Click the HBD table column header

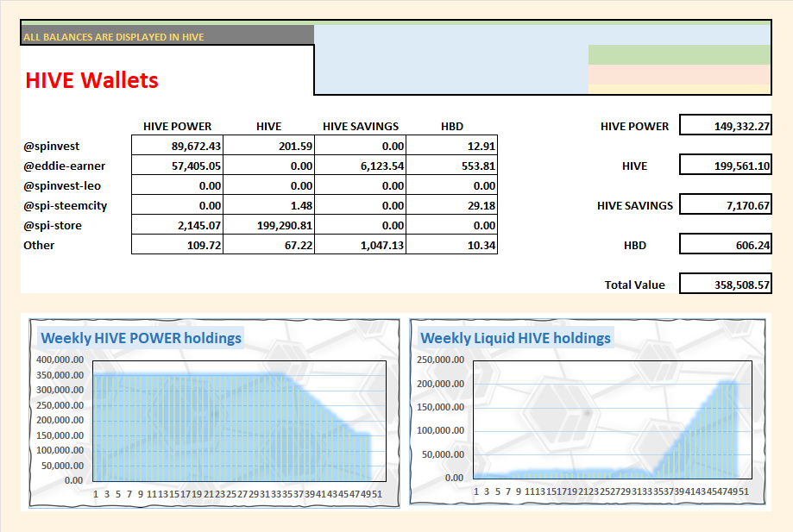[451, 126]
